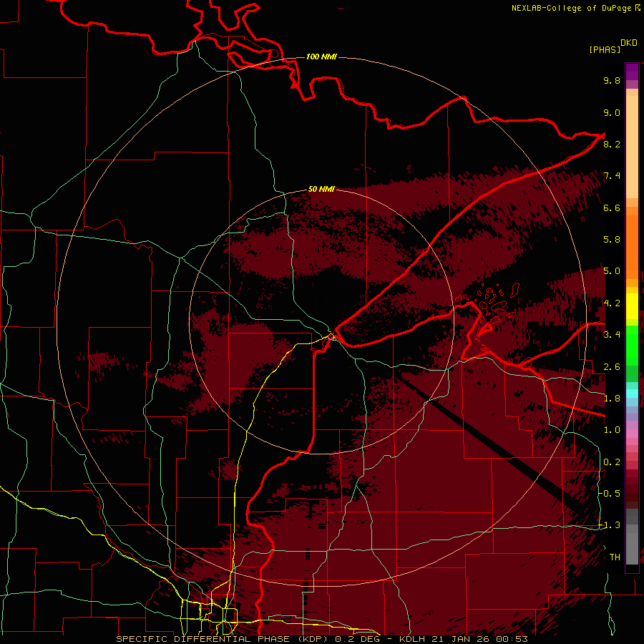Click the 9.0 scale value
Screen dimensions: 644x644
[x=612, y=112]
